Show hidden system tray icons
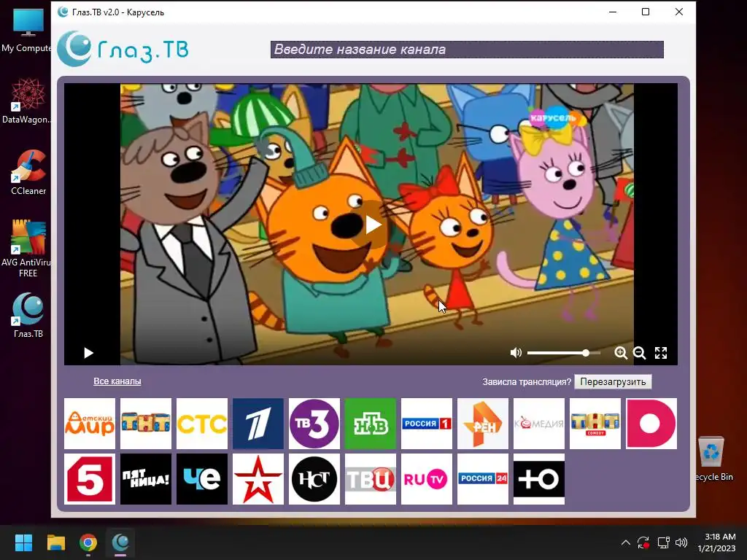Screen dimensions: 747x560 625,542
